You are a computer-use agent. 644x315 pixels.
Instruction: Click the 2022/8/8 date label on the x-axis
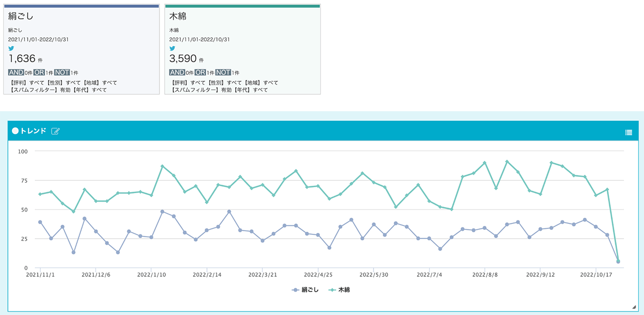coord(485,274)
